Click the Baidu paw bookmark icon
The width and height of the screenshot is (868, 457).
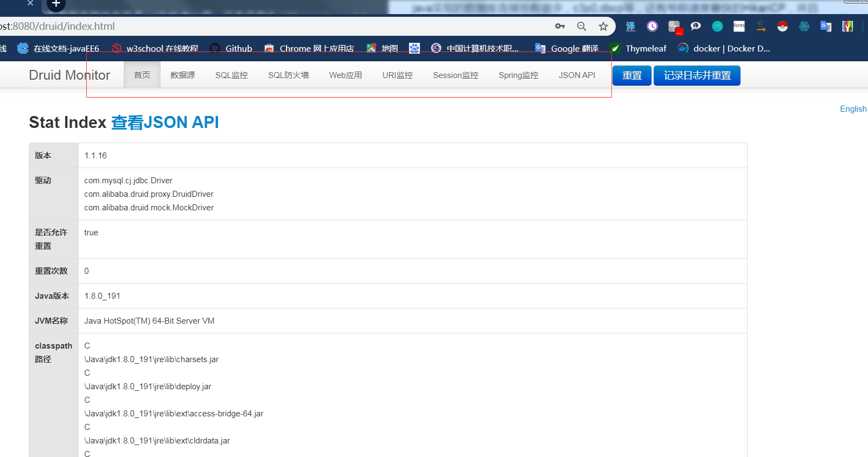pos(414,48)
